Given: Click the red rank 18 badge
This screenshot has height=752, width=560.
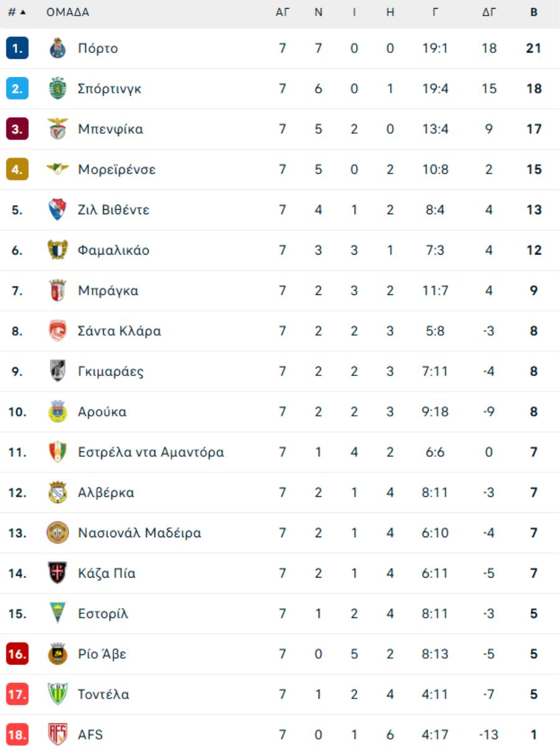Looking at the screenshot, I should (17, 735).
